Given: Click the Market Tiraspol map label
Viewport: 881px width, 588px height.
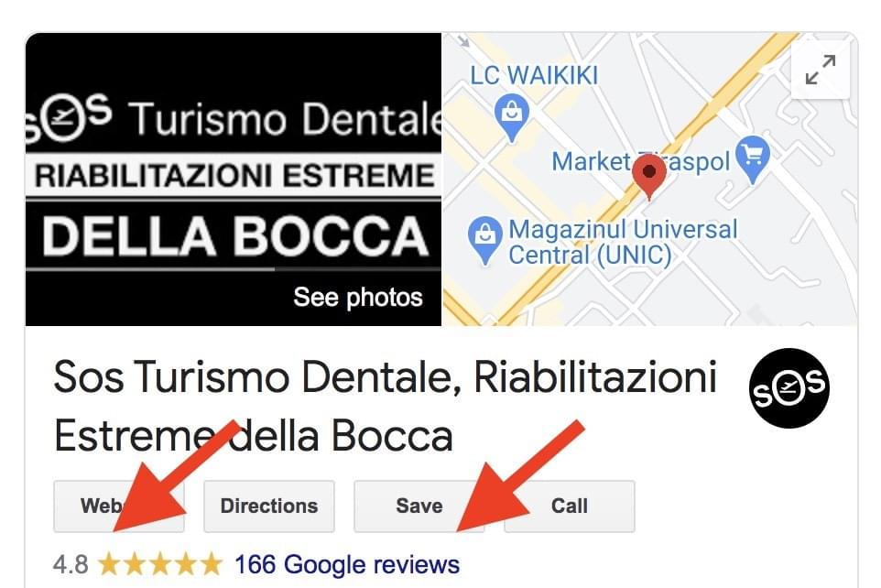Looking at the screenshot, I should coord(640,162).
